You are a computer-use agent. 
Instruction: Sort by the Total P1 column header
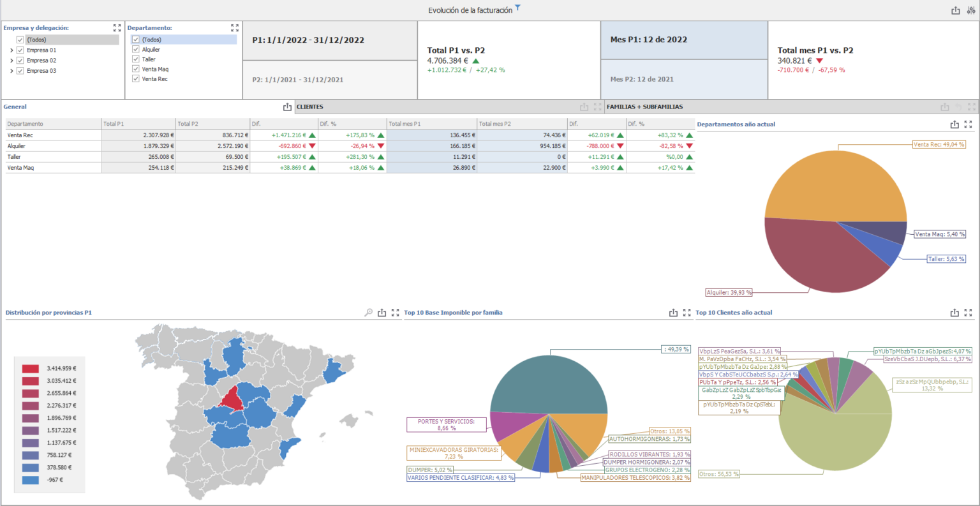pos(138,124)
